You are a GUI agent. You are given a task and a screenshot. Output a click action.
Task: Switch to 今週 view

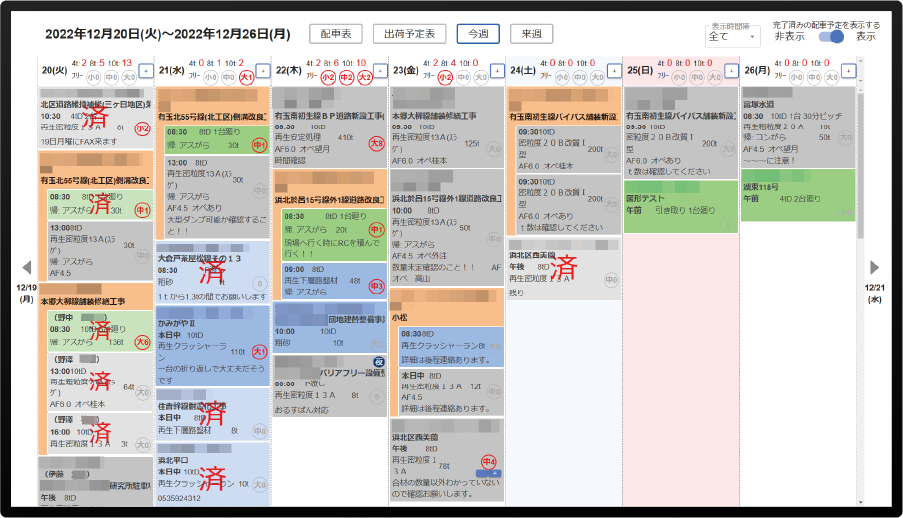[478, 34]
